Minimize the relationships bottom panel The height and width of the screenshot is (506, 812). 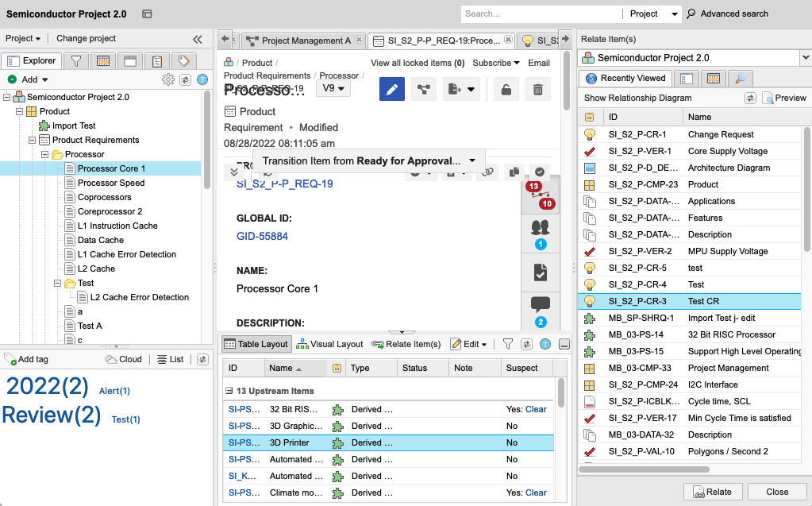point(564,344)
